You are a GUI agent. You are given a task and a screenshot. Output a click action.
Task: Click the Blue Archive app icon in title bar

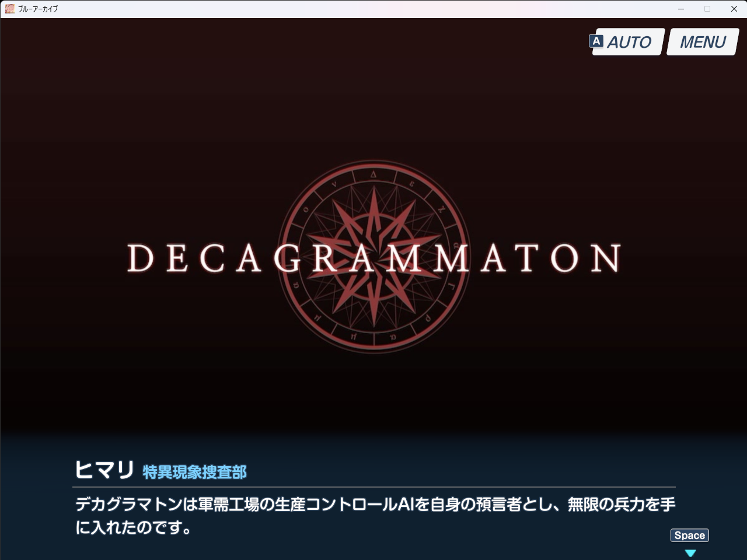pos(9,9)
